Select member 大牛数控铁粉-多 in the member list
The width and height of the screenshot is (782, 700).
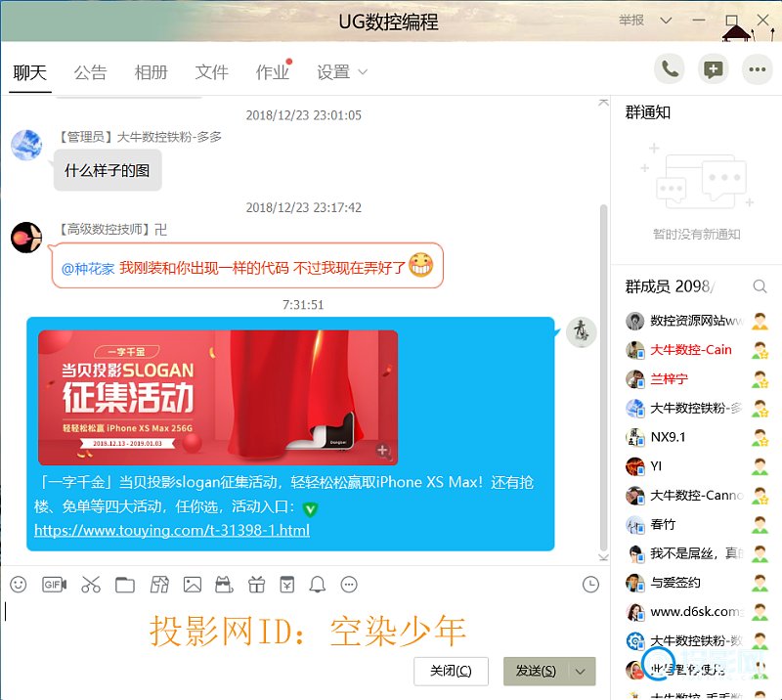tap(697, 408)
